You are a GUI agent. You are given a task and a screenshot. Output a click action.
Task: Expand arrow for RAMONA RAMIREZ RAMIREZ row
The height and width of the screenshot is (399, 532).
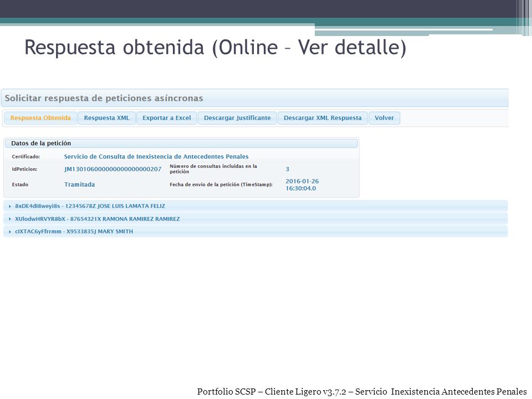pos(10,219)
